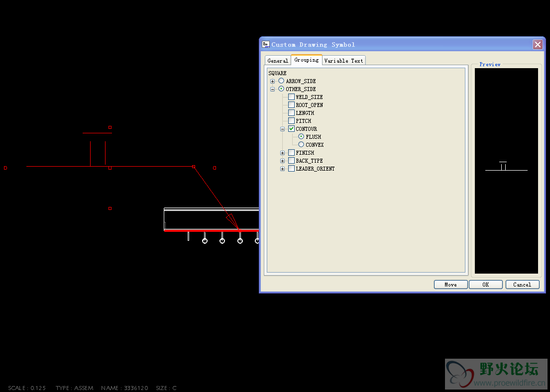
Task: Expand the ARROW_SIDE tree node
Action: click(273, 82)
